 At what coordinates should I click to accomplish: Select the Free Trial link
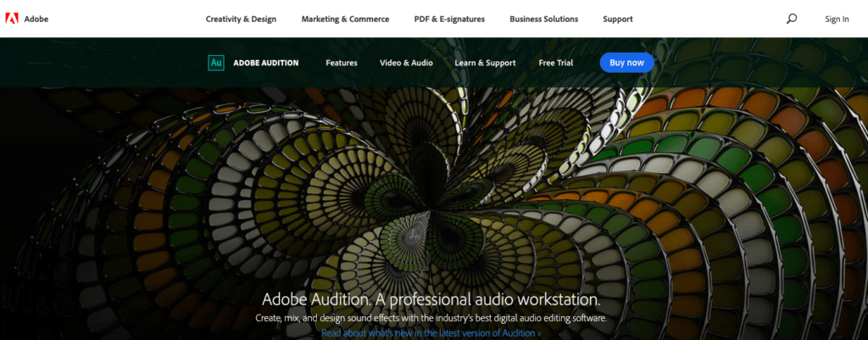[x=556, y=63]
